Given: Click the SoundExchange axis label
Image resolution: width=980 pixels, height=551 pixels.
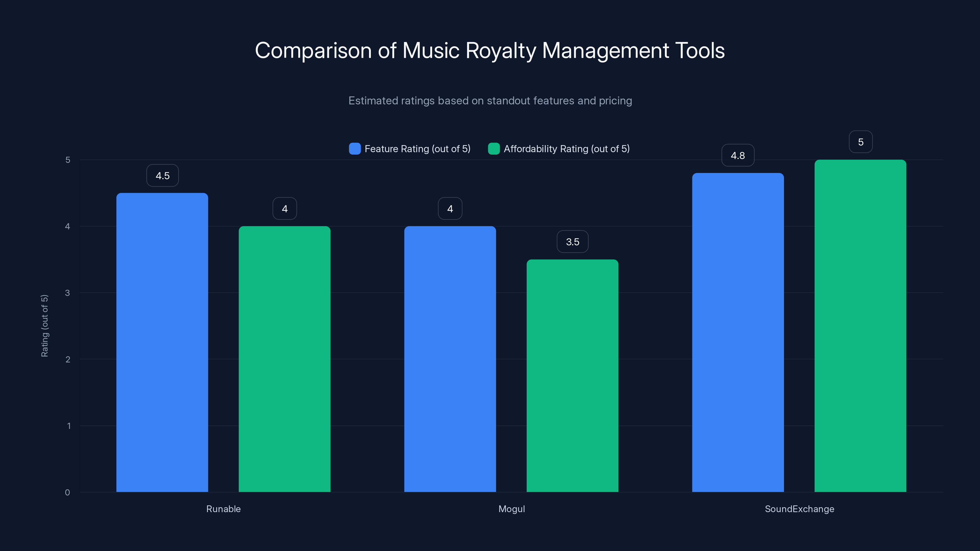Looking at the screenshot, I should click(x=799, y=509).
